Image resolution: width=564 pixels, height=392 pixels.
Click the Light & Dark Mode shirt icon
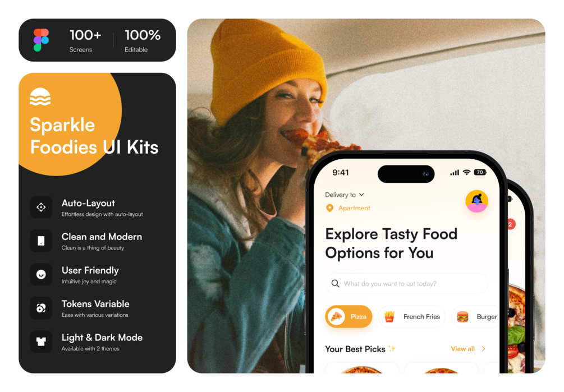coord(41,342)
